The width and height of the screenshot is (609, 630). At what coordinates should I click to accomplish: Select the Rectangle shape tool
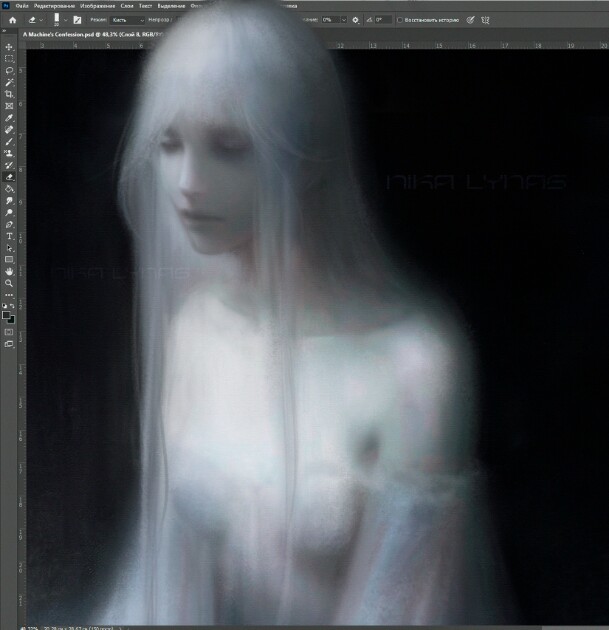coord(9,260)
